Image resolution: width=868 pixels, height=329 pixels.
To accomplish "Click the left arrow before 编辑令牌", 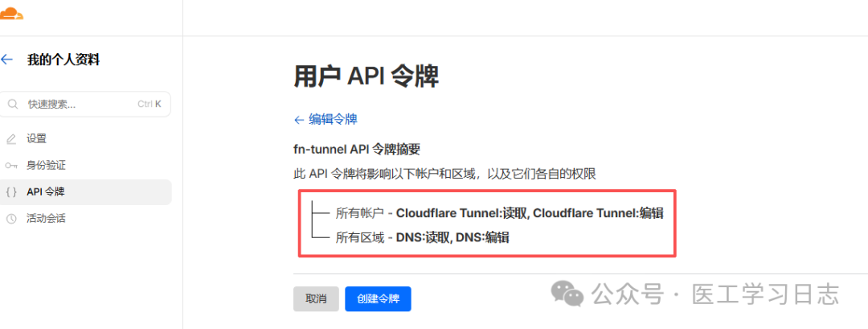I will pos(299,120).
